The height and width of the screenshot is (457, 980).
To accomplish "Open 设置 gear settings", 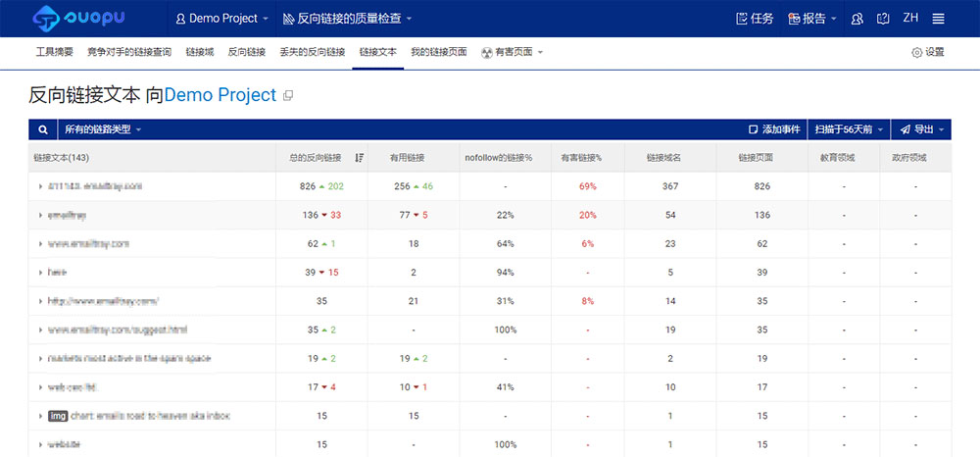I will click(x=927, y=52).
